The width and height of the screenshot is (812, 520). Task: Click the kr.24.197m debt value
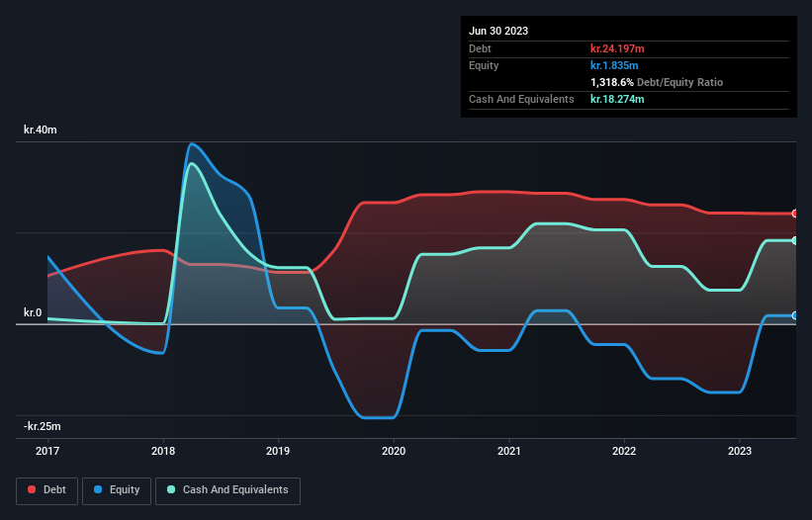click(x=617, y=48)
